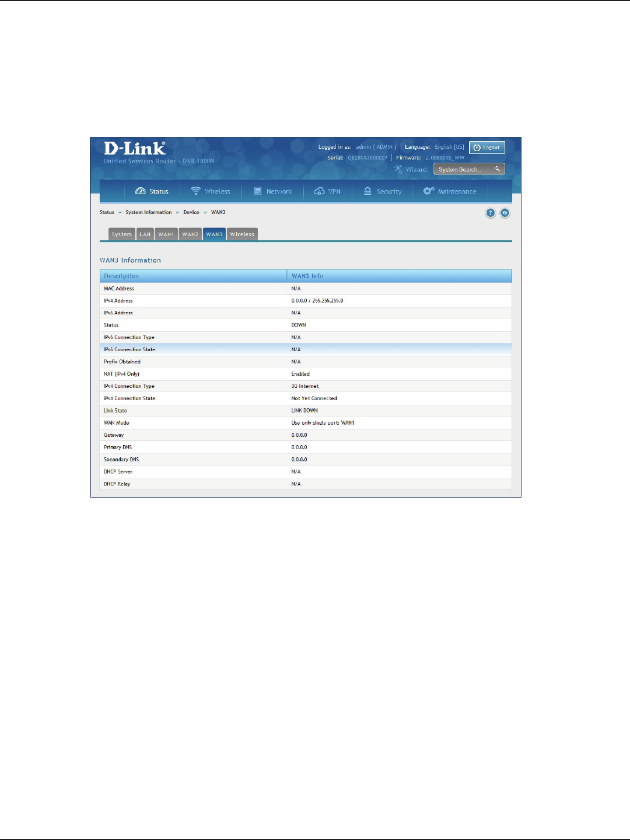The height and width of the screenshot is (840, 630).
Task: Switch to the System tab
Action: (x=122, y=235)
